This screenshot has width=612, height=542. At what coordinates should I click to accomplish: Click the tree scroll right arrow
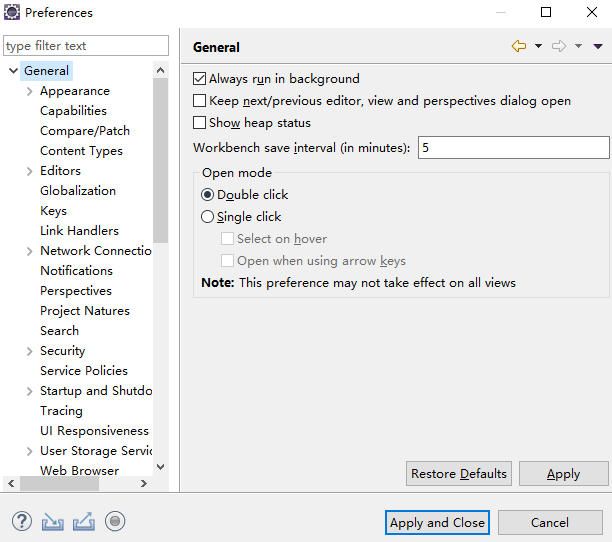(144, 483)
